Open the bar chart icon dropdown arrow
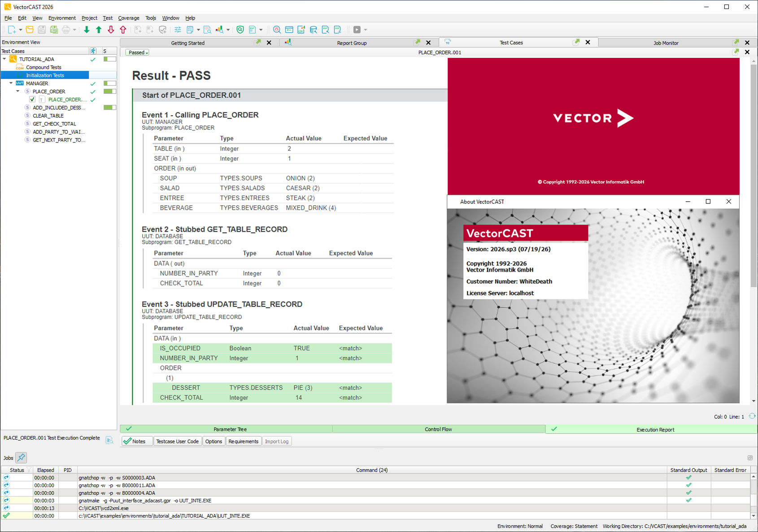 point(228,30)
